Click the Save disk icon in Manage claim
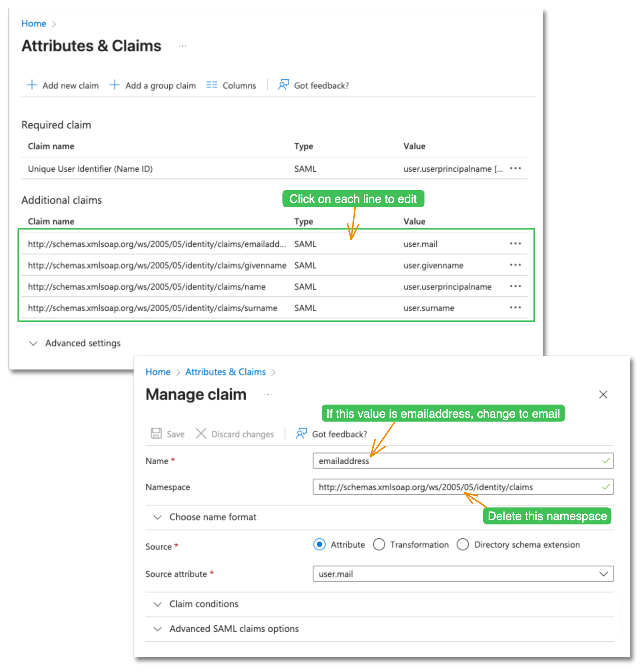The height and width of the screenshot is (672, 644). click(156, 433)
